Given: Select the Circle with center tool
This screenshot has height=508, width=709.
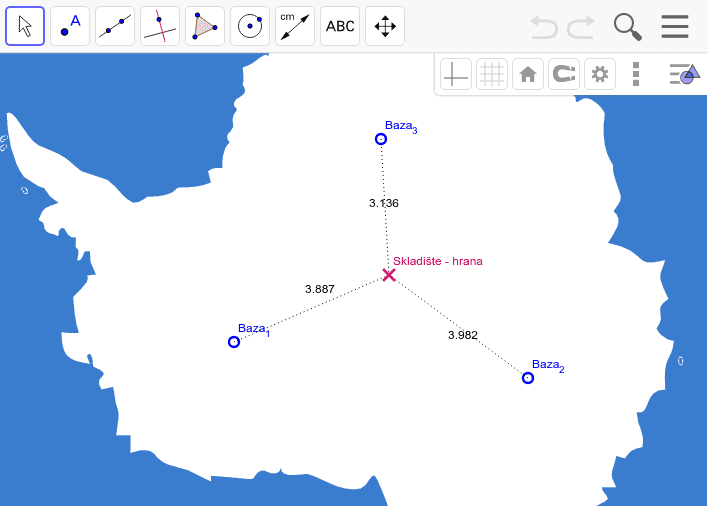Looking at the screenshot, I should click(250, 26).
